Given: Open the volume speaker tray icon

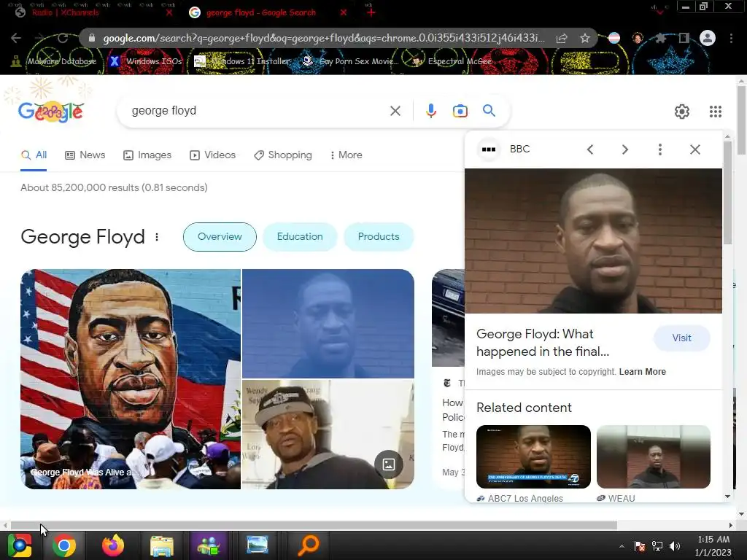Looking at the screenshot, I should click(675, 546).
